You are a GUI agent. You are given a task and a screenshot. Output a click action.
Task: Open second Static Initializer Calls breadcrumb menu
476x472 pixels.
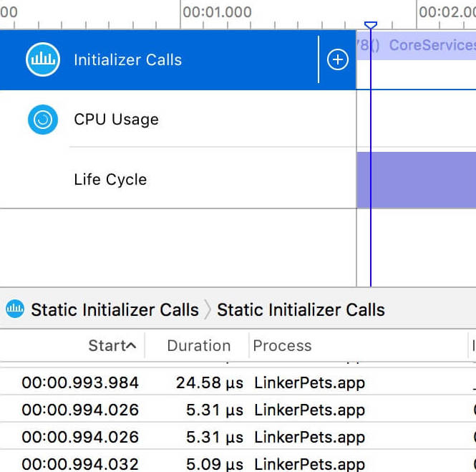click(x=301, y=309)
